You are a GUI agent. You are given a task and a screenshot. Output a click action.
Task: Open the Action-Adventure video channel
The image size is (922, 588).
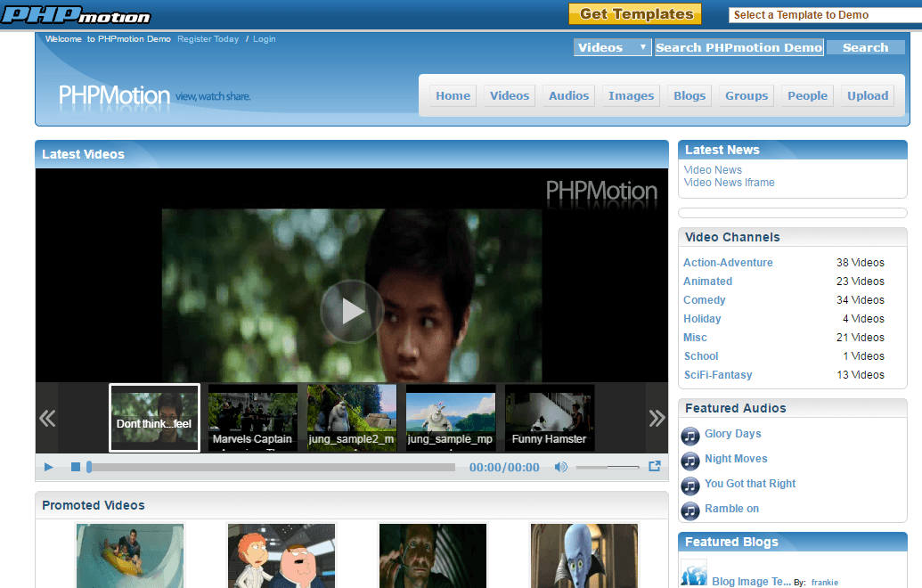pyautogui.click(x=728, y=263)
